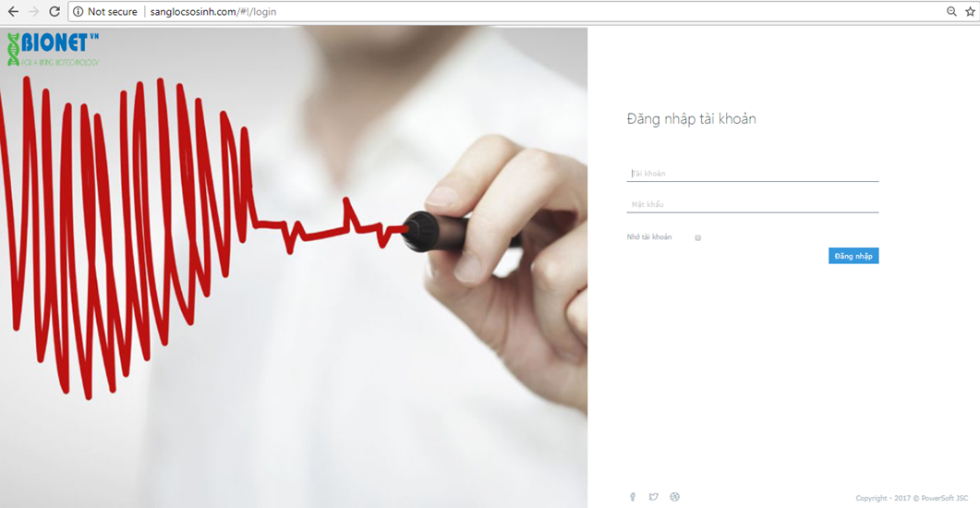Focus the Tài khoản username field

tap(753, 173)
